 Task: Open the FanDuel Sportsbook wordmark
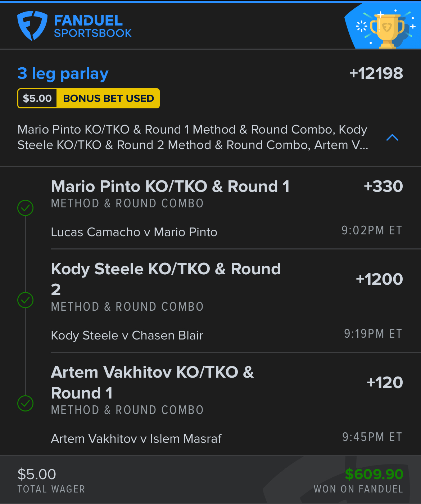click(x=93, y=26)
